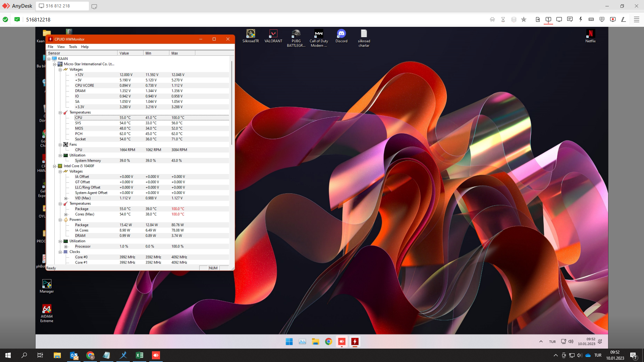This screenshot has width=644, height=362.
Task: Select the IA Cores power row
Action: point(152,230)
